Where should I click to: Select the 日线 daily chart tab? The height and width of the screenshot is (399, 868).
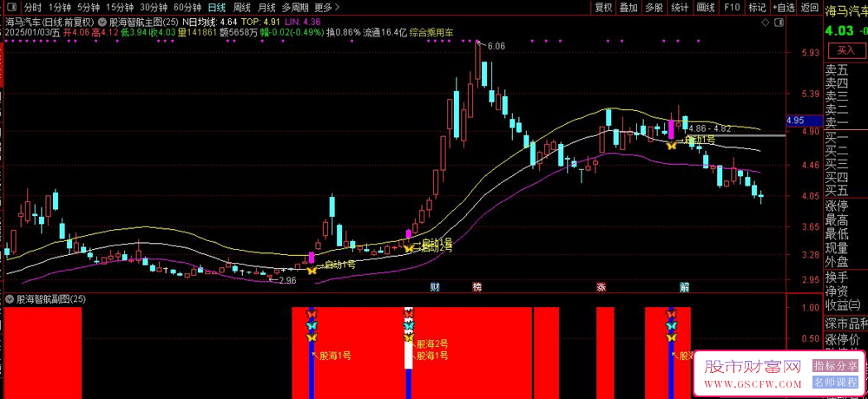point(216,7)
